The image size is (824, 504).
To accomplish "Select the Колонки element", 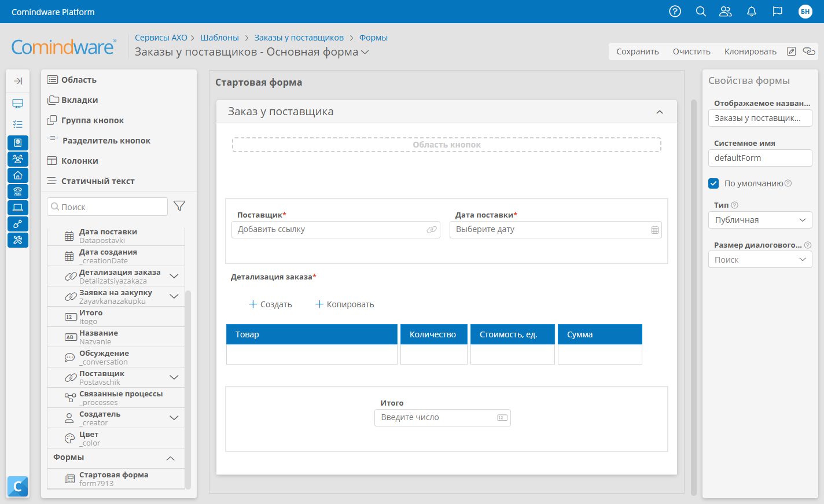I will point(72,161).
